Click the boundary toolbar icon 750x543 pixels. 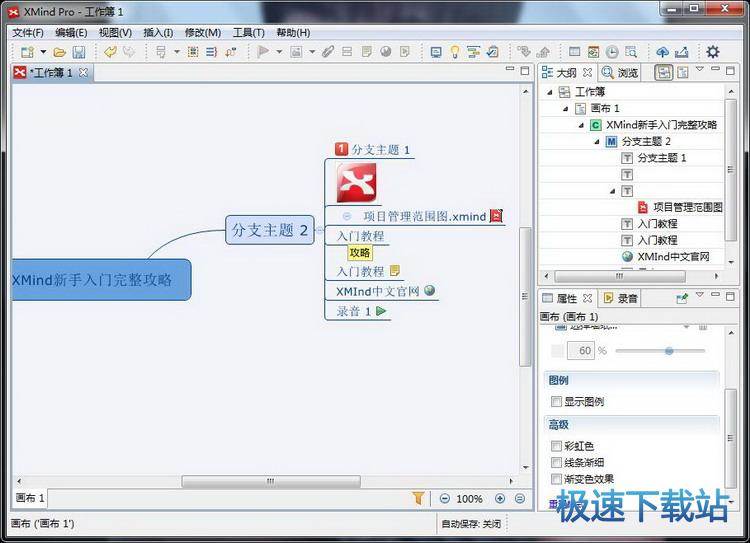point(193,52)
